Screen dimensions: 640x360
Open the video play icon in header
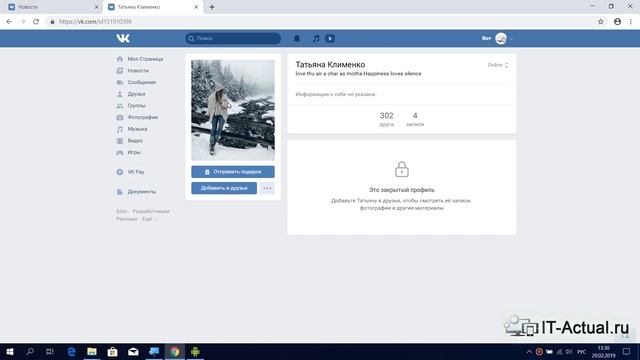point(330,38)
